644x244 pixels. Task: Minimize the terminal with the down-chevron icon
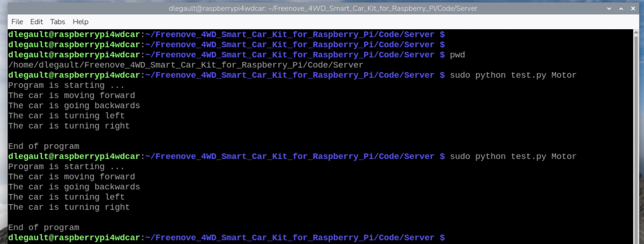(x=609, y=9)
